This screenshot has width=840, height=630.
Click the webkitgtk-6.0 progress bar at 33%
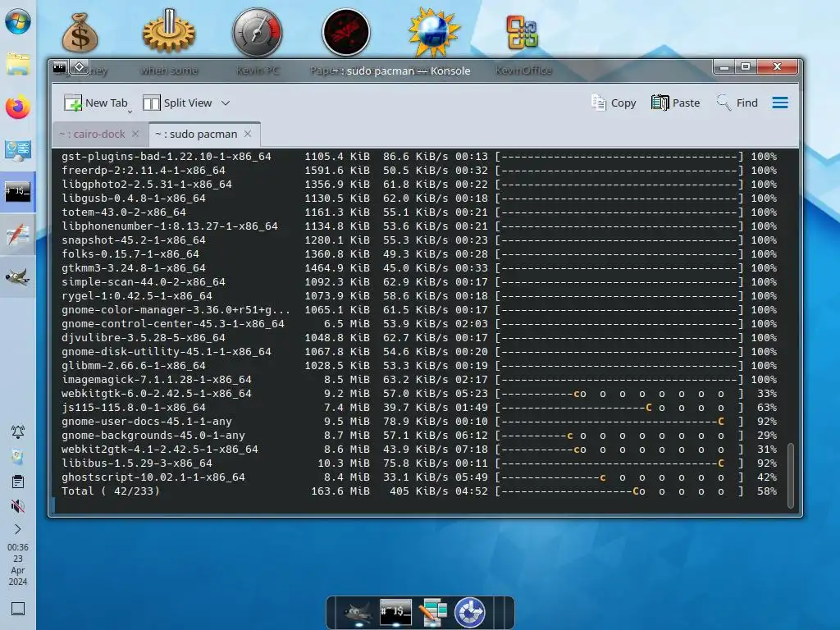620,394
